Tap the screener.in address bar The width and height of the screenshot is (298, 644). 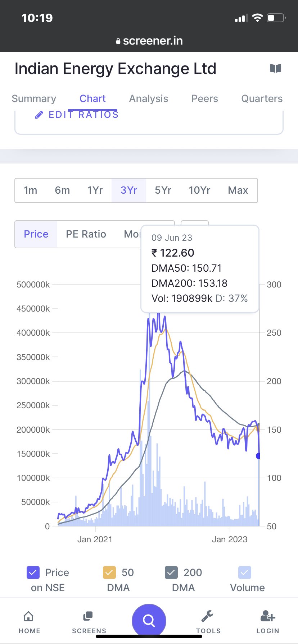click(149, 41)
